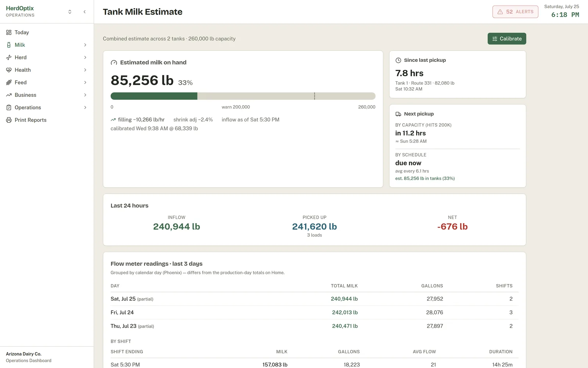Image resolution: width=588 pixels, height=368 pixels.
Task: Open the HerdOptix workspace switcher
Action: [70, 12]
